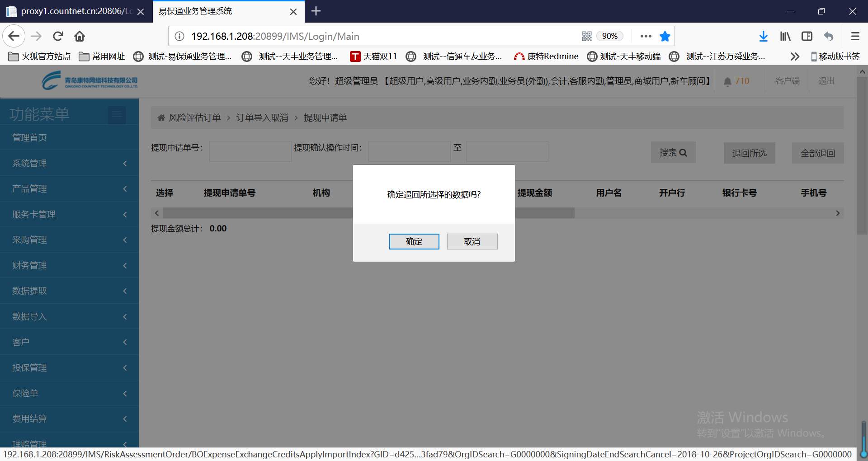
Task: Open browser home page icon
Action: coord(80,36)
